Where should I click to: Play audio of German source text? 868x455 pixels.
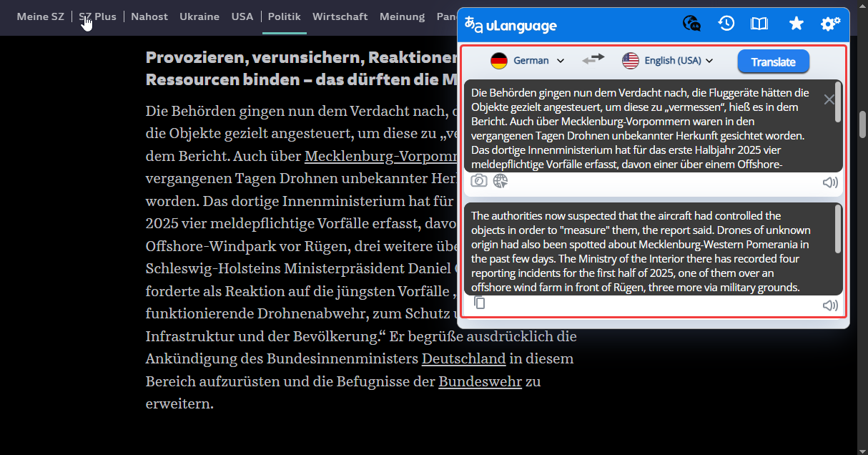(829, 182)
